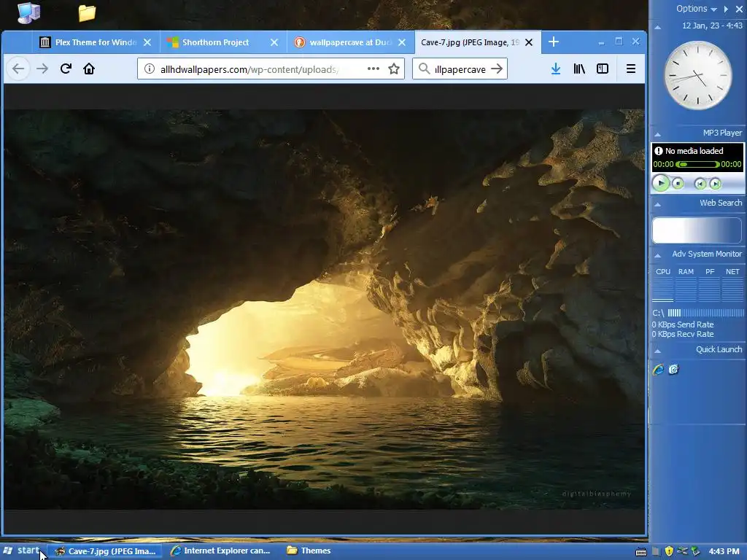Switch to Plex Theme for Windows tab
Image resolution: width=747 pixels, height=560 pixels.
[x=96, y=42]
